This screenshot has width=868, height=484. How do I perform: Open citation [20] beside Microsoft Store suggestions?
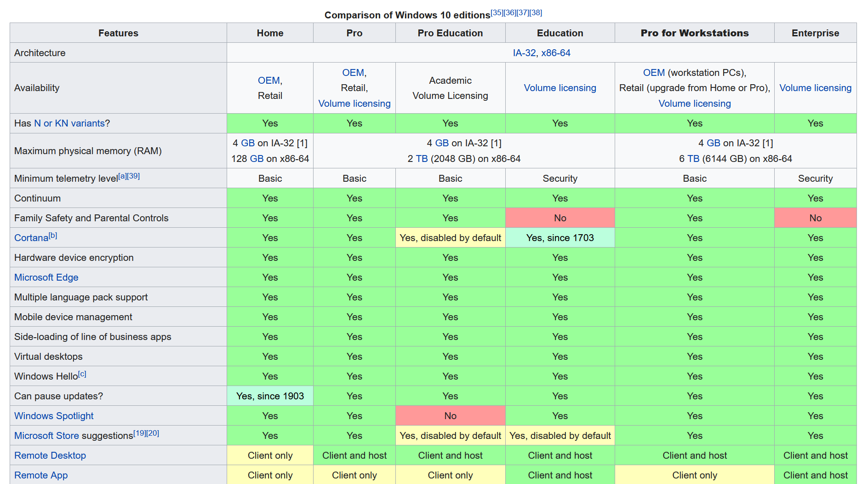(153, 433)
